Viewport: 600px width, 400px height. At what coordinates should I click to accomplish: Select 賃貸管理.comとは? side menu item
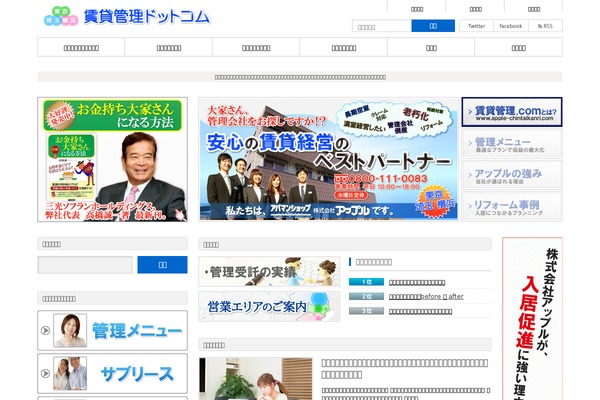512,112
